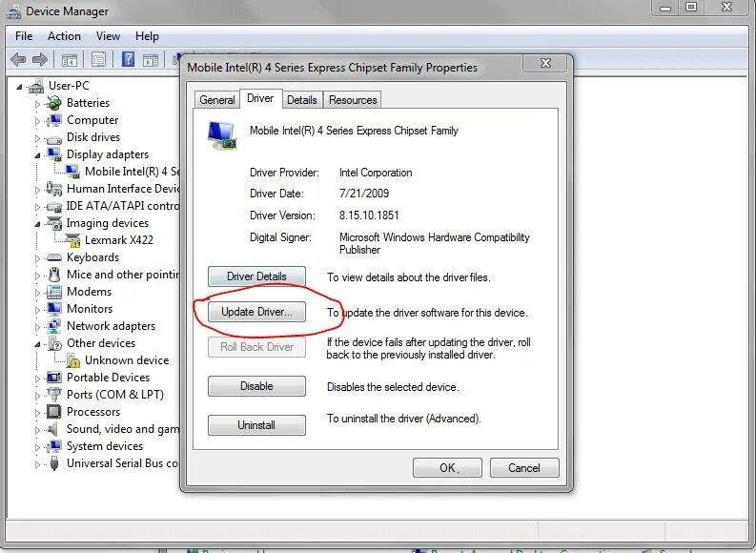Switch to the Resources tab
The width and height of the screenshot is (756, 553).
coord(353,100)
